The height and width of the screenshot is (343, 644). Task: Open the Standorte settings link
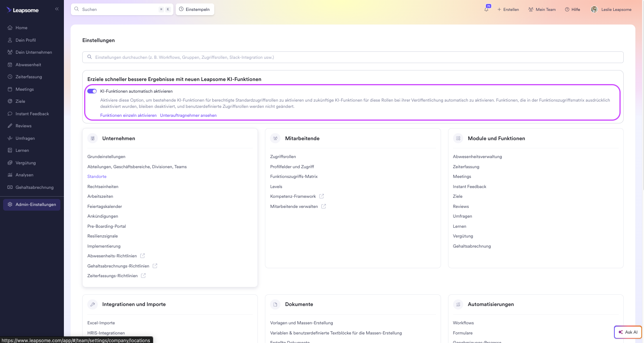click(x=97, y=176)
